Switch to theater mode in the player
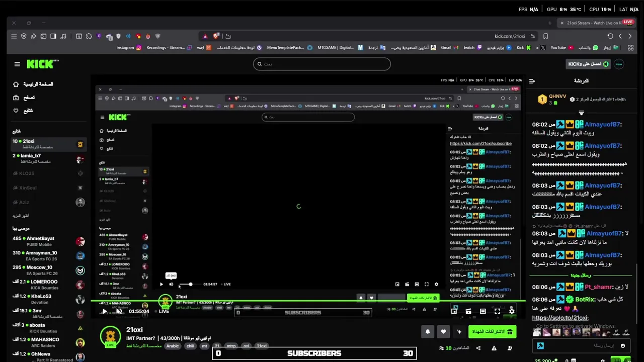This screenshot has height=362, width=644. pyautogui.click(x=482, y=311)
